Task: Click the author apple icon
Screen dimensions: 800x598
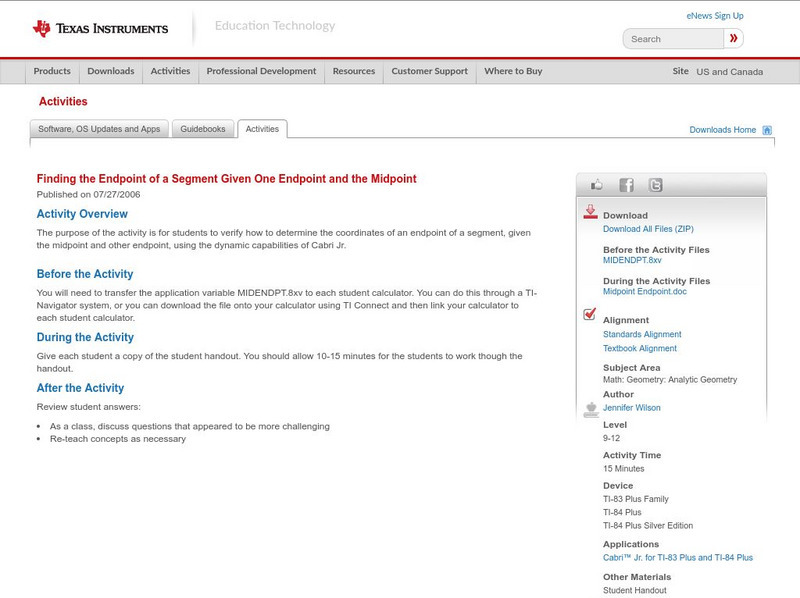Action: click(x=591, y=409)
